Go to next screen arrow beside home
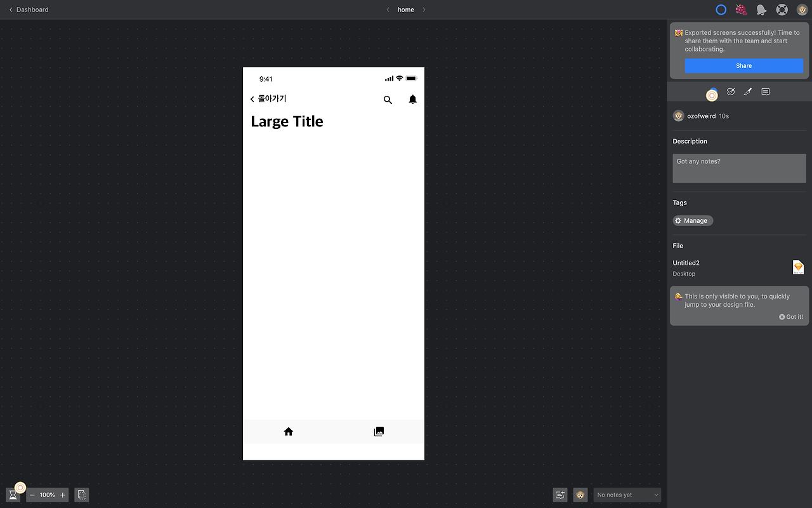Viewport: 812px width, 508px height. (424, 10)
